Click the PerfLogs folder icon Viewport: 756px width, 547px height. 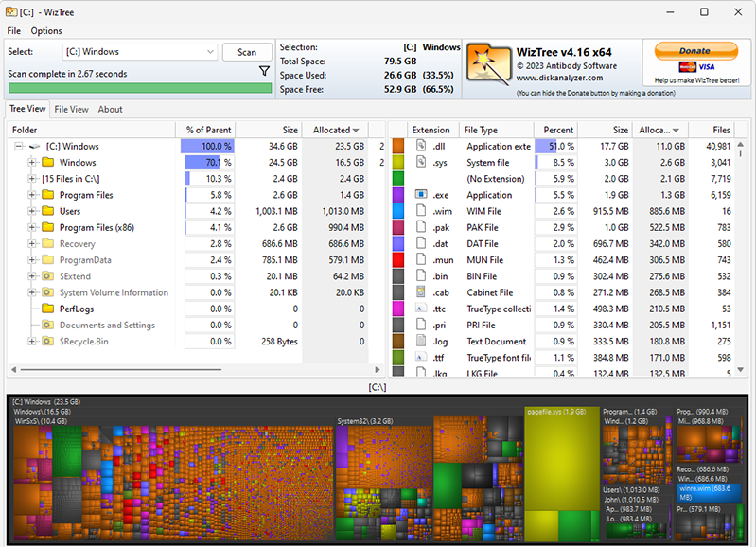[x=47, y=309]
